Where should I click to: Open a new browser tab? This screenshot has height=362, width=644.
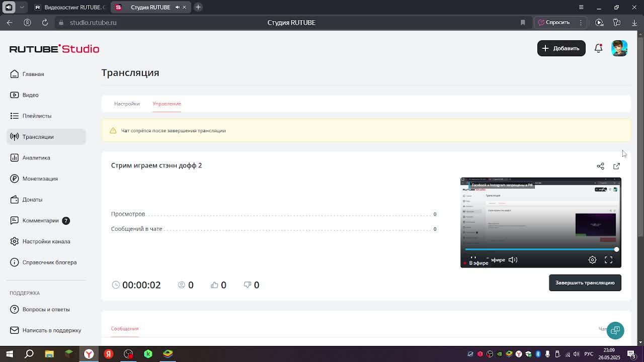[x=198, y=7]
